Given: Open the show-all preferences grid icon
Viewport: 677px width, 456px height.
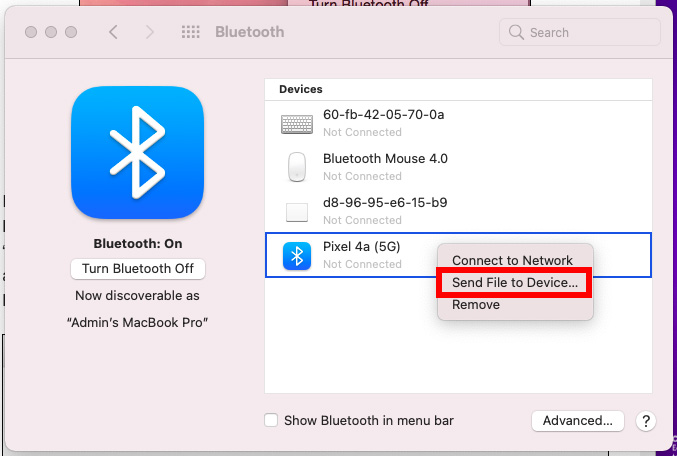Looking at the screenshot, I should (190, 32).
